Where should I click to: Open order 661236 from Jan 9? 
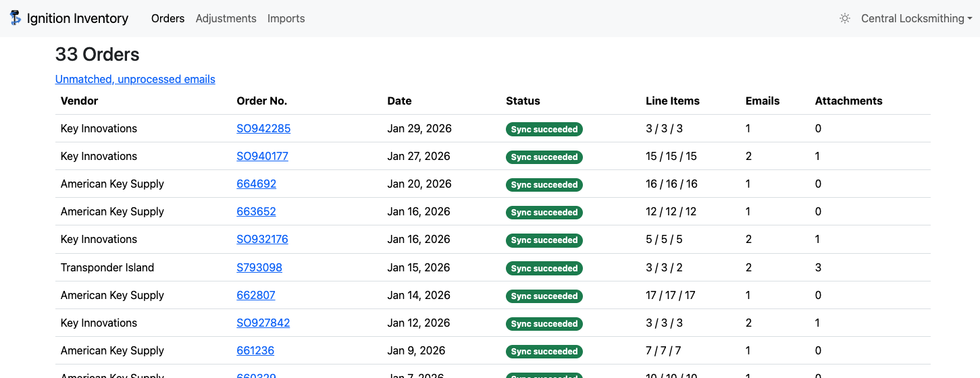[255, 350]
